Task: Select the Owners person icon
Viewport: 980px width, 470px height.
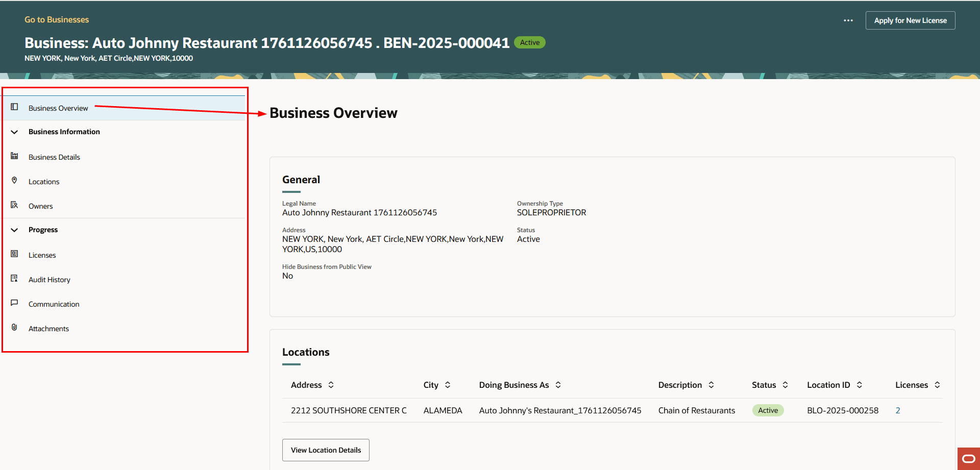Action: pyautogui.click(x=14, y=206)
